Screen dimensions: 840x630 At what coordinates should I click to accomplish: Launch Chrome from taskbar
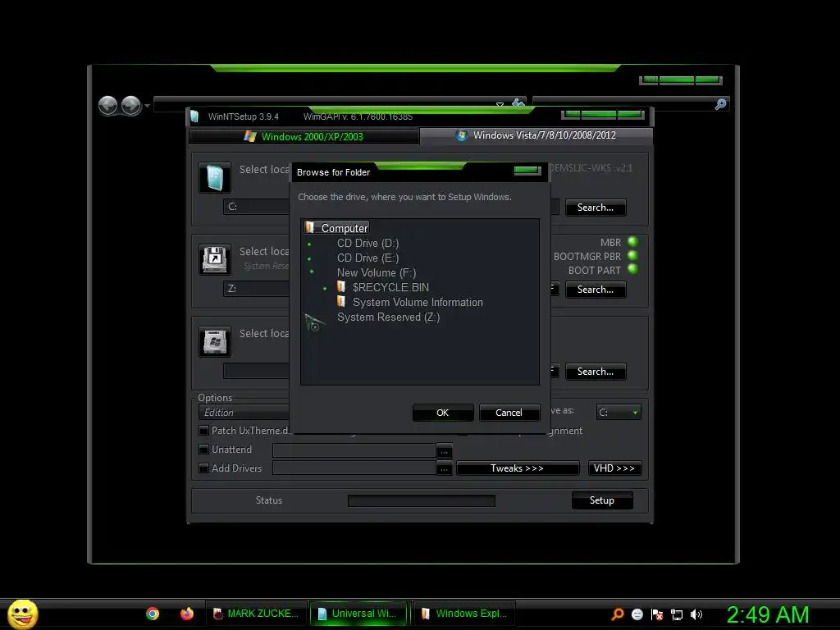[x=153, y=614]
